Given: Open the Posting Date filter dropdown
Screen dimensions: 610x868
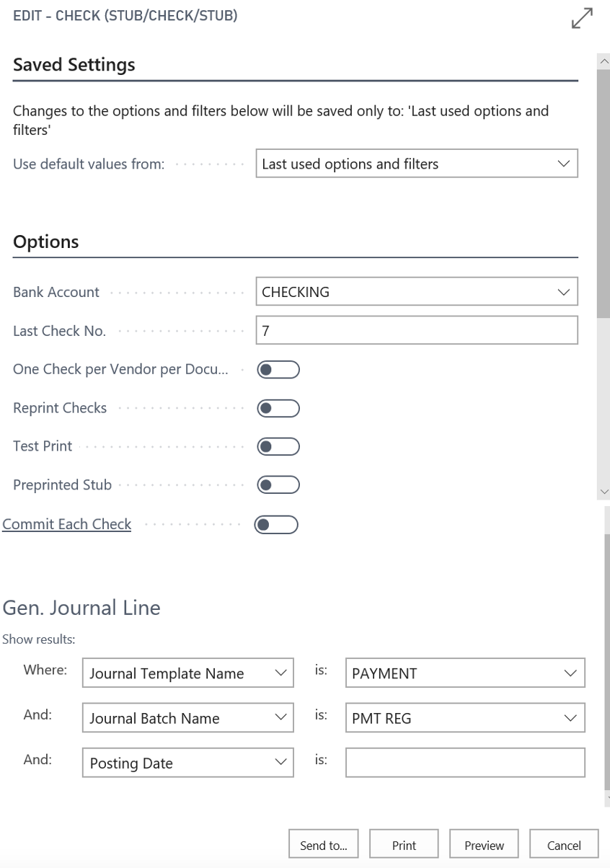Looking at the screenshot, I should coord(282,763).
